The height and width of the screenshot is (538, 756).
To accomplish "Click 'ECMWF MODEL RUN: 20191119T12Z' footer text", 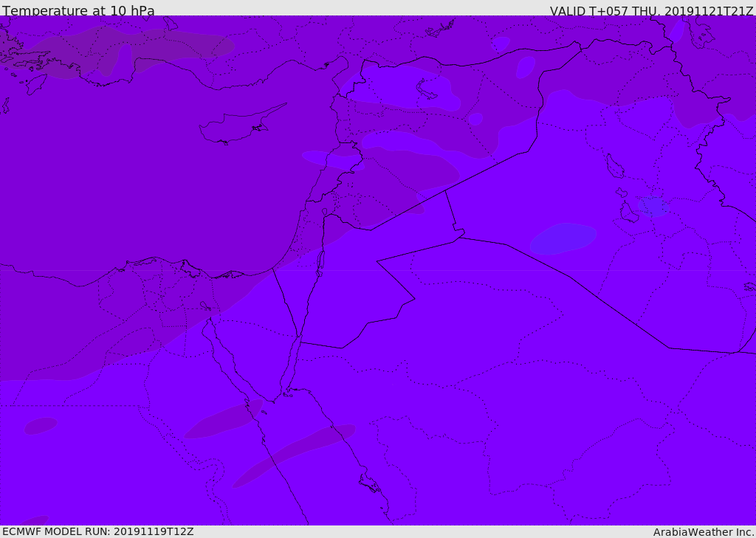I will [x=98, y=531].
